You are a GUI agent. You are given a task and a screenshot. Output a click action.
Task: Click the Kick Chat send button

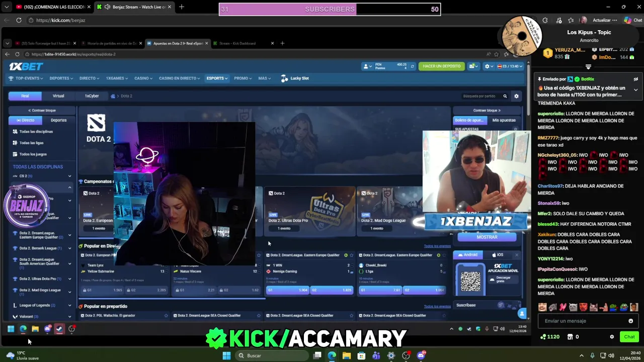tap(629, 337)
